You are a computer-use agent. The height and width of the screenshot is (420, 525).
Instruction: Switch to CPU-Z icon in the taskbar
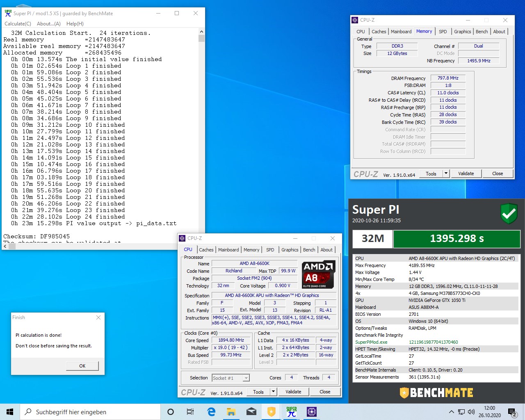click(x=312, y=412)
